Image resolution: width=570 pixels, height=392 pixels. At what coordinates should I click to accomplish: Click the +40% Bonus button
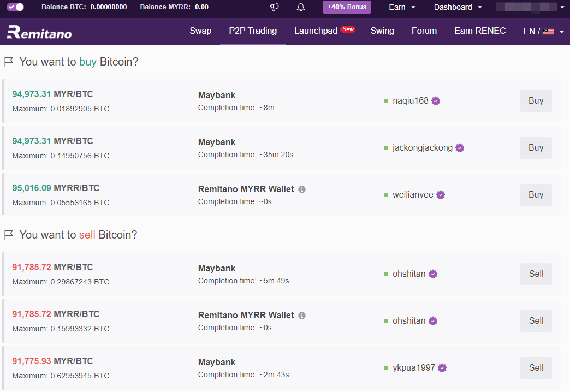(x=347, y=7)
